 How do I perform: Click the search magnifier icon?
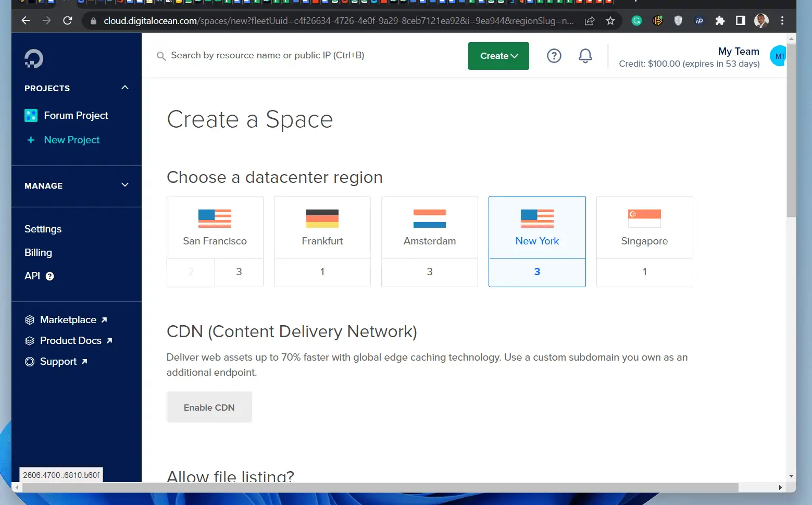point(161,56)
